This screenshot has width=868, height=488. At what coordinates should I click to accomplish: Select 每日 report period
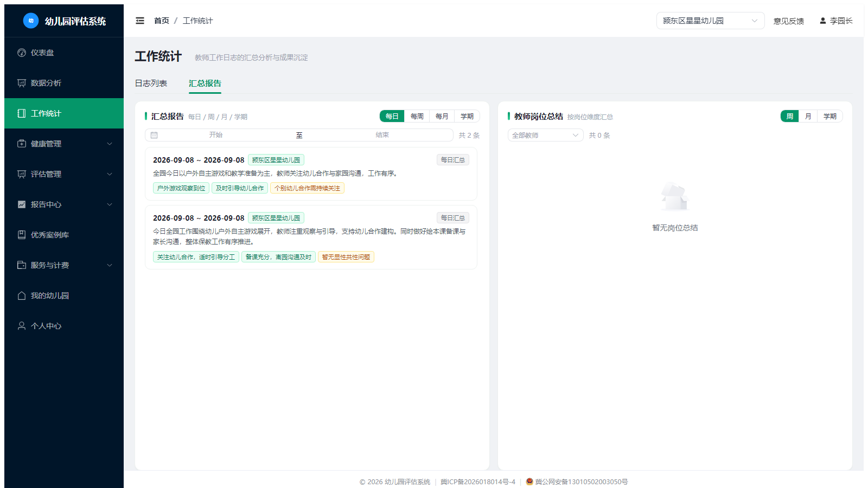(392, 116)
